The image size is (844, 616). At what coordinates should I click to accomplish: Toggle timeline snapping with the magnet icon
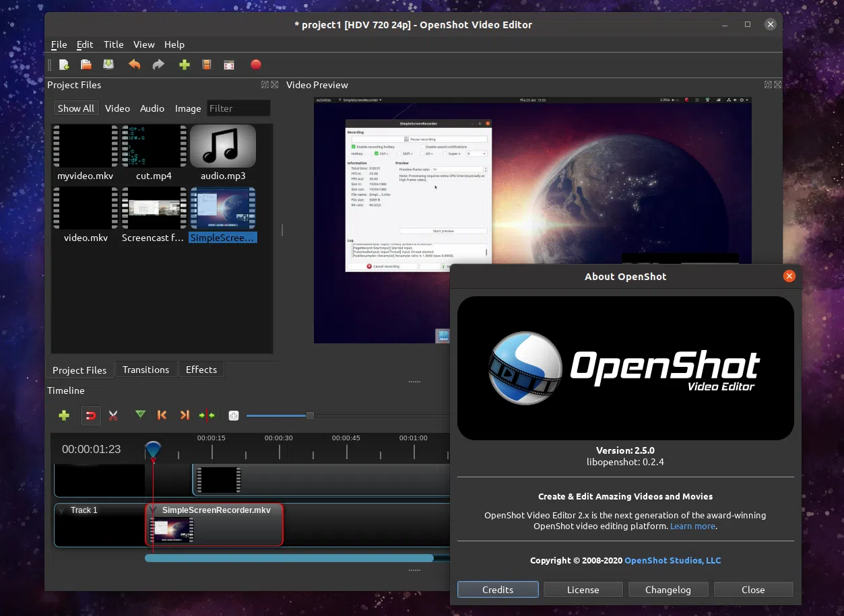tap(91, 415)
